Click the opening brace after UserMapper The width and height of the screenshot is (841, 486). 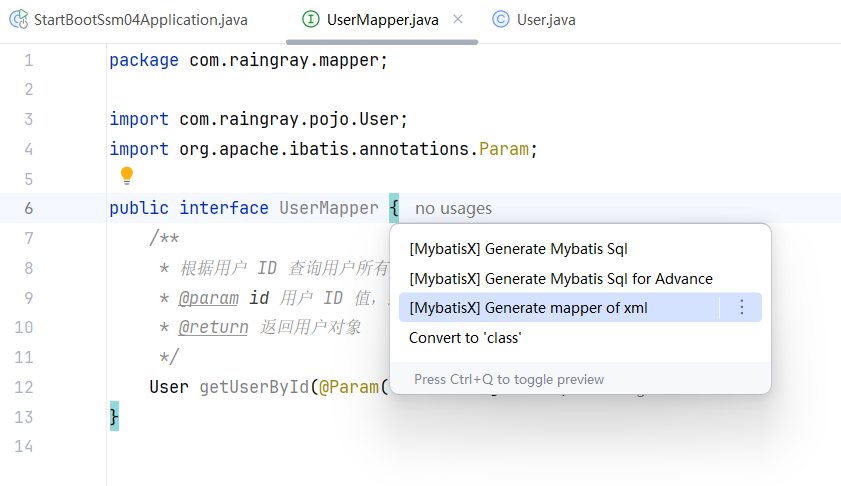coord(394,208)
